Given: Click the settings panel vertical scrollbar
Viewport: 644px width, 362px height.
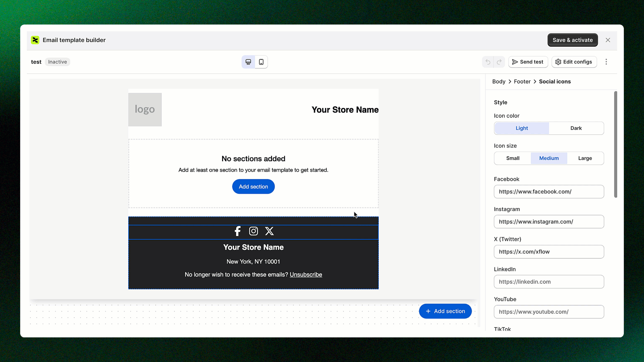Looking at the screenshot, I should (x=615, y=144).
